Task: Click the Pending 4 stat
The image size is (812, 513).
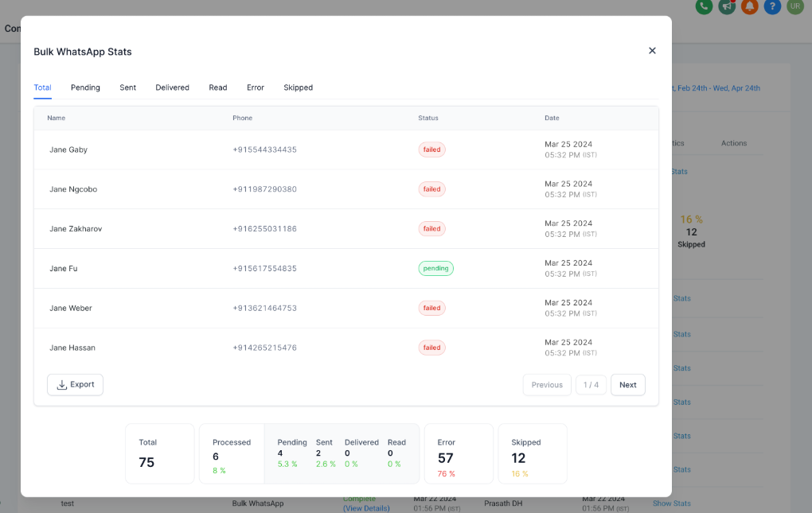Action: tap(292, 453)
